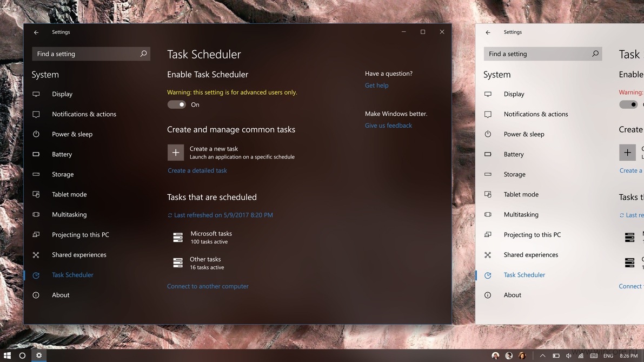The image size is (644, 362).
Task: Toggle Enable Task Scheduler switch in dark window
Action: (177, 105)
